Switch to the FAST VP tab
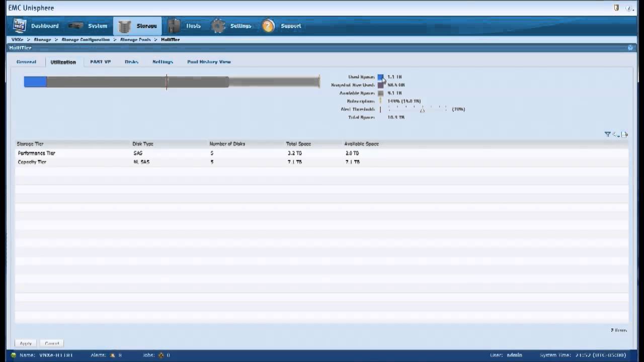The width and height of the screenshot is (644, 362). pyautogui.click(x=100, y=62)
